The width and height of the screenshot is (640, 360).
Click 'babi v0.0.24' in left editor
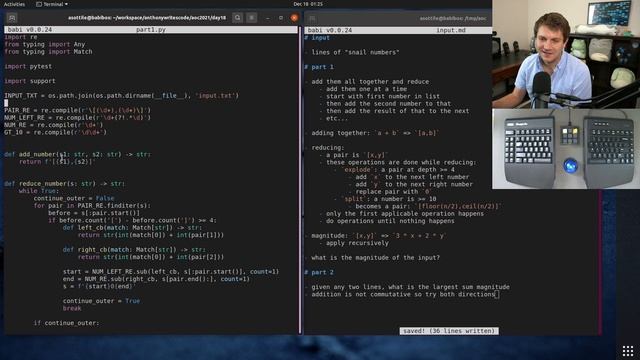coord(30,30)
